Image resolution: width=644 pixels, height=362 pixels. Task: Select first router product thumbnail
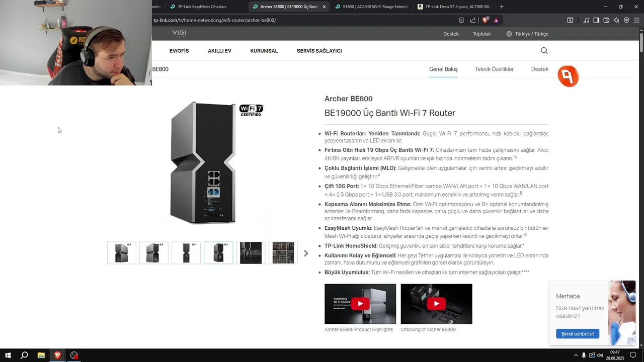pos(122,253)
